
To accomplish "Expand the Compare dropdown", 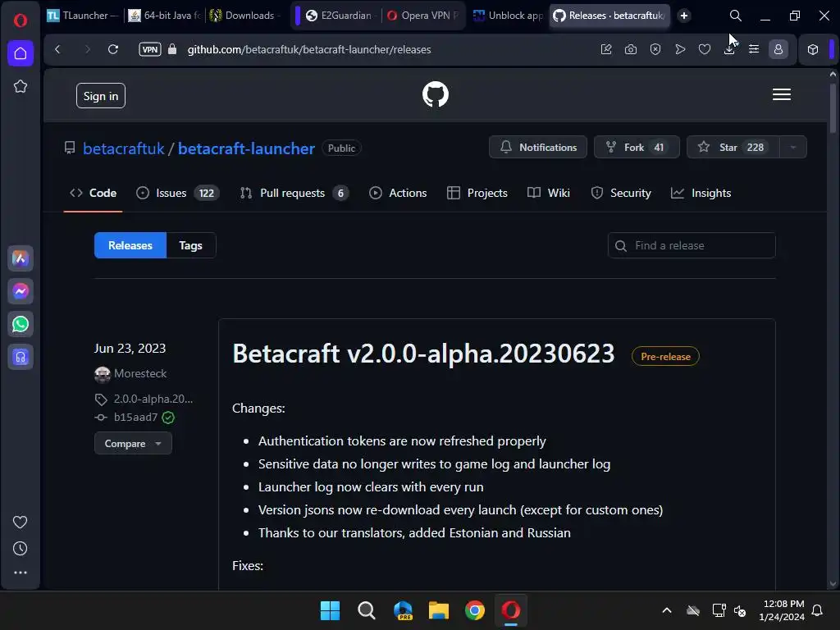I will [133, 444].
